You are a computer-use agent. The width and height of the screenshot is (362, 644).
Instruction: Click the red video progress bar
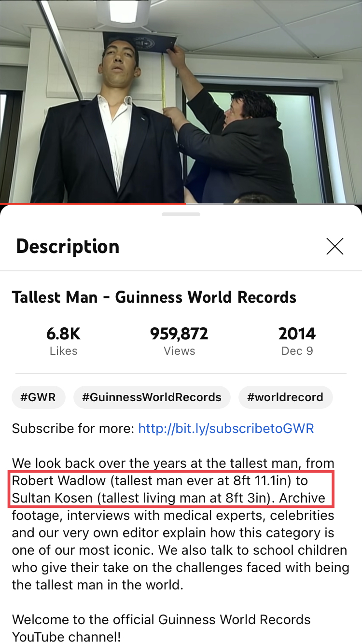click(x=93, y=203)
